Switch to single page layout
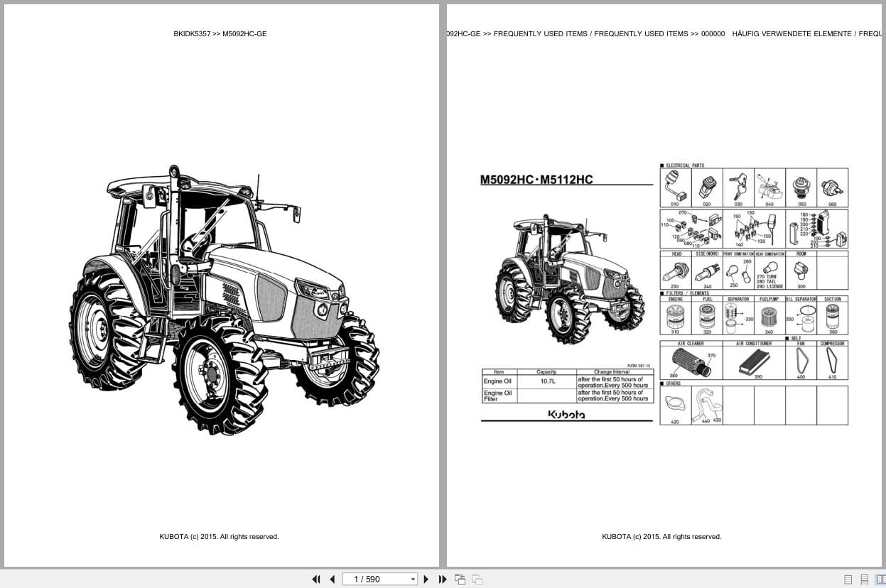The height and width of the screenshot is (588, 886). click(848, 579)
